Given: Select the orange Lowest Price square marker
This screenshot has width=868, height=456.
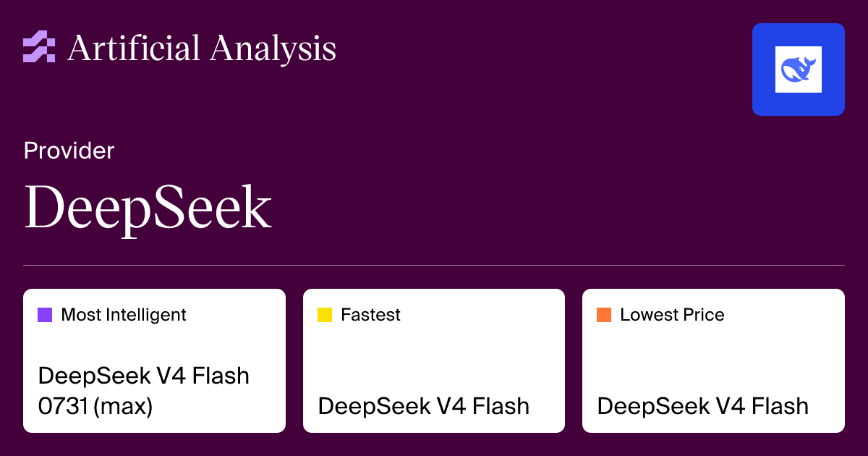Looking at the screenshot, I should pyautogui.click(x=604, y=315).
